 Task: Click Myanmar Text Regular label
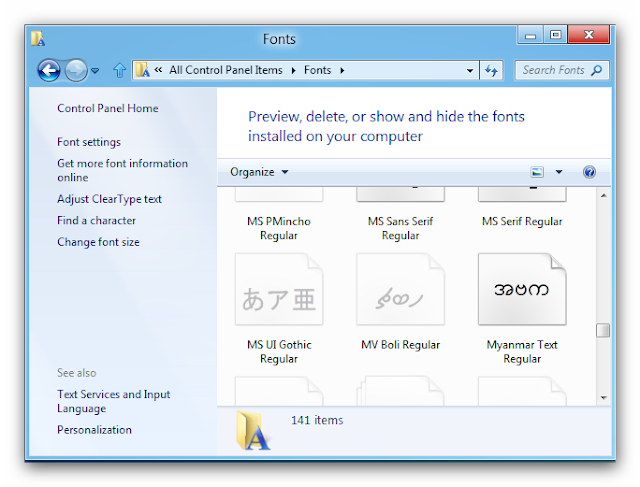pyautogui.click(x=522, y=351)
